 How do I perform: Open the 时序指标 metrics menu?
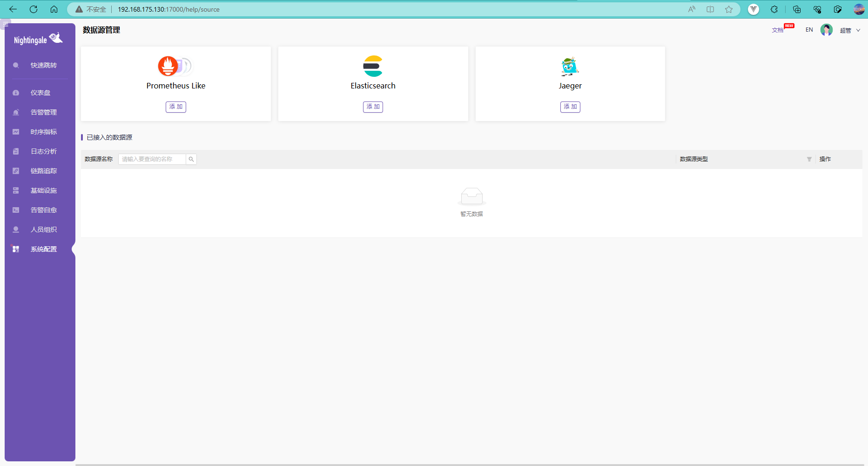[x=40, y=132]
